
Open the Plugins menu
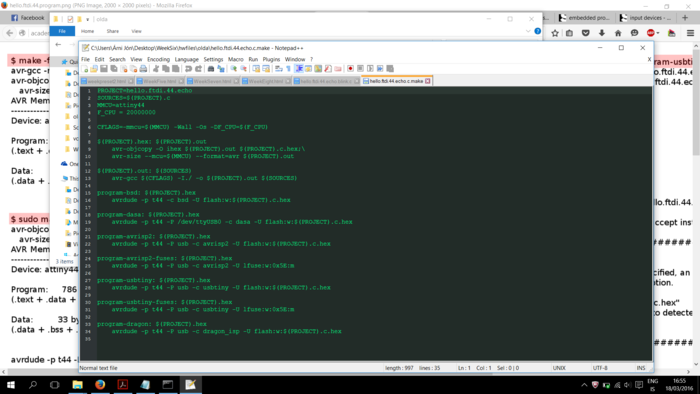click(x=271, y=59)
